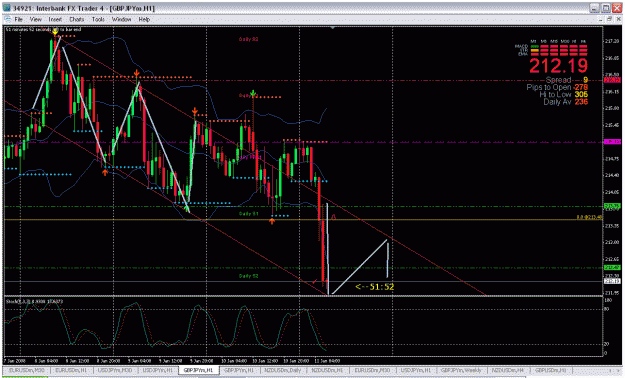
Task: Switch to the NZDUSDm,Daily chart tab
Action: coord(283,370)
